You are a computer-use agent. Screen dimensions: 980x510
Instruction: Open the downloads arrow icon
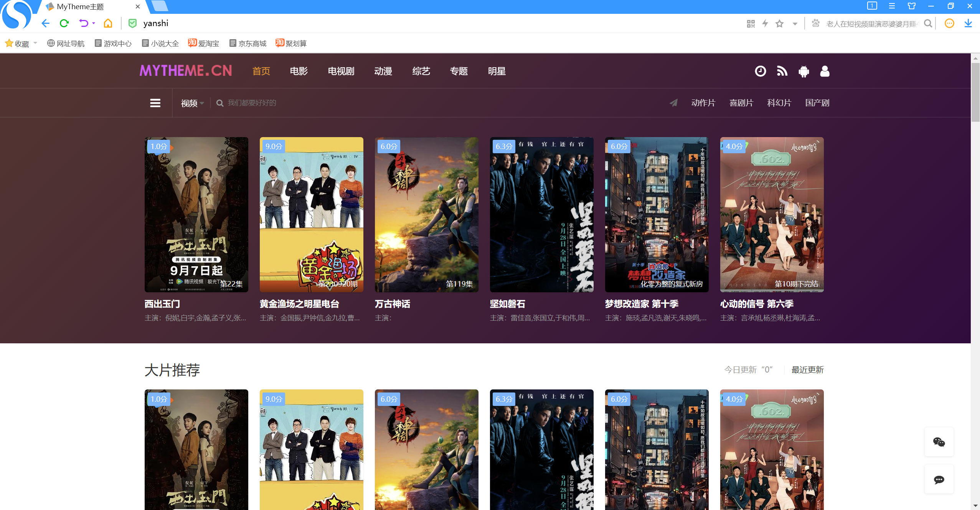click(x=968, y=23)
